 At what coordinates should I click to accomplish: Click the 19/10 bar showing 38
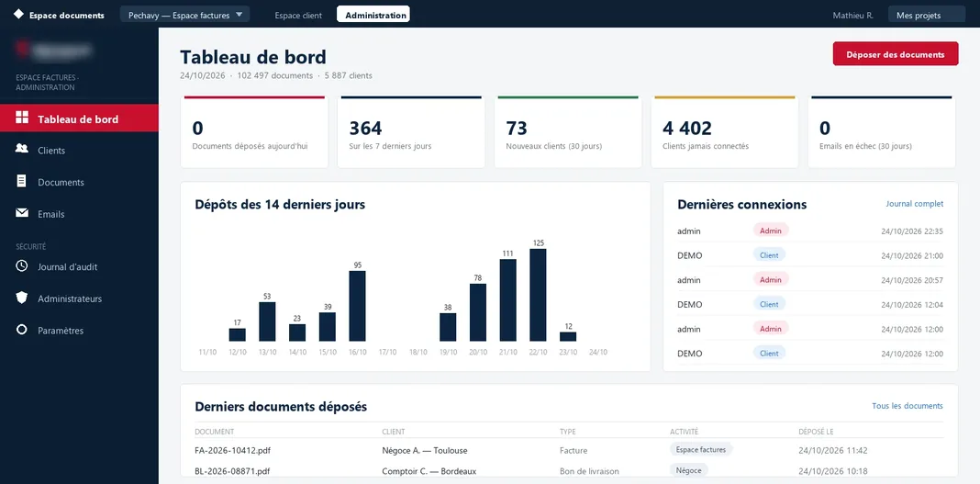448,327
